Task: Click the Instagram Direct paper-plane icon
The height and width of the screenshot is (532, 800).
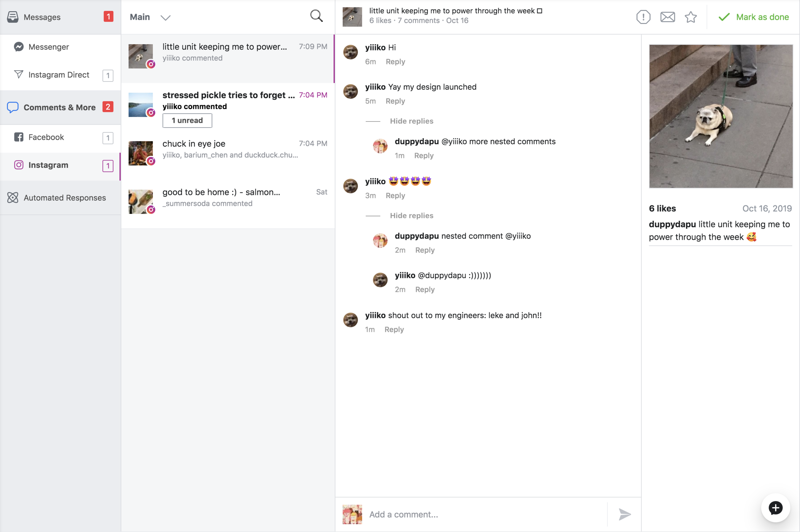Action: (19, 74)
